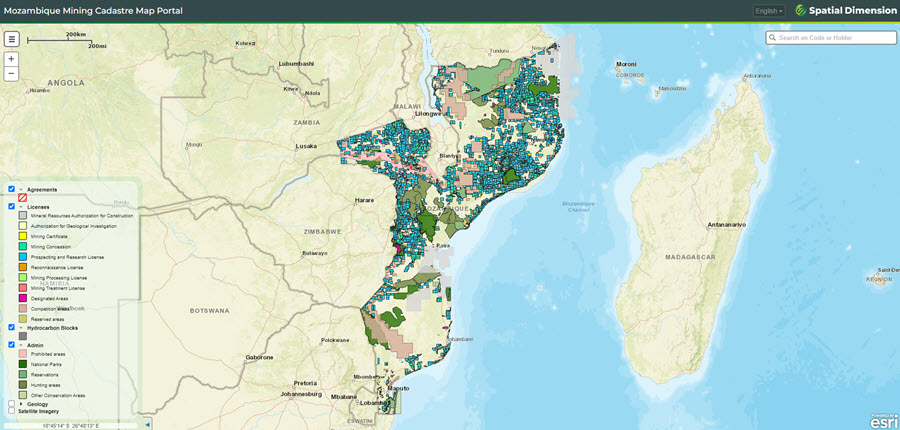
Task: Enable the Geology layer checkbox
Action: point(11,404)
